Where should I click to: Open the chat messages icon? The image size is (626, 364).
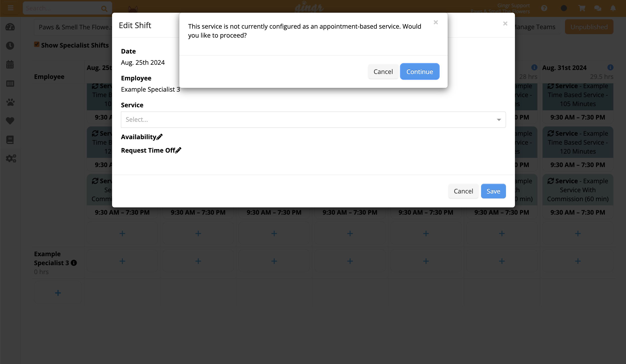[598, 8]
